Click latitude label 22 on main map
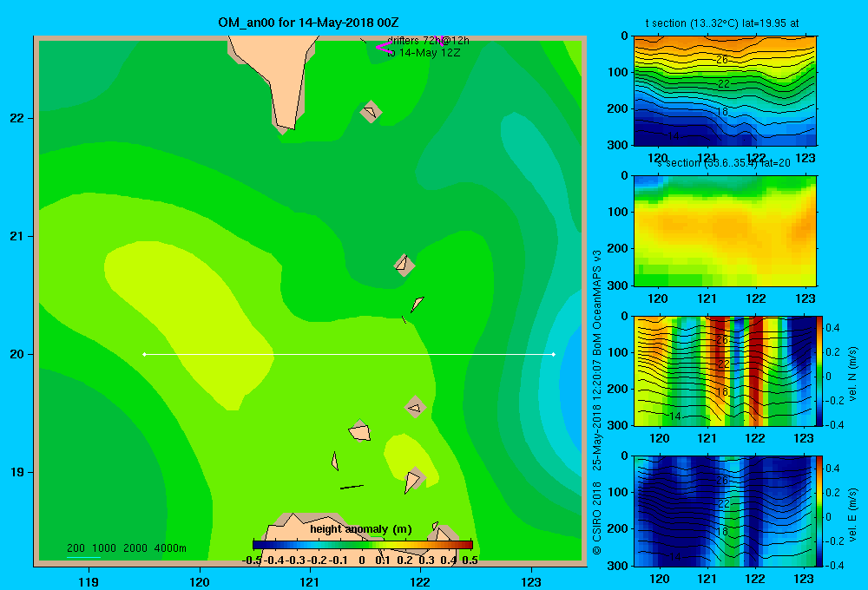Image resolution: width=868 pixels, height=590 pixels. coord(17,118)
